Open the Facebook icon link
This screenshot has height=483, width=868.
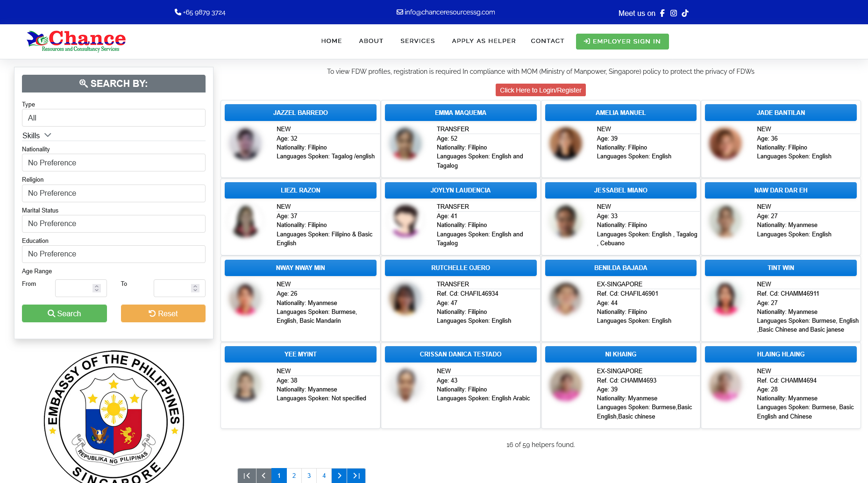pos(662,13)
